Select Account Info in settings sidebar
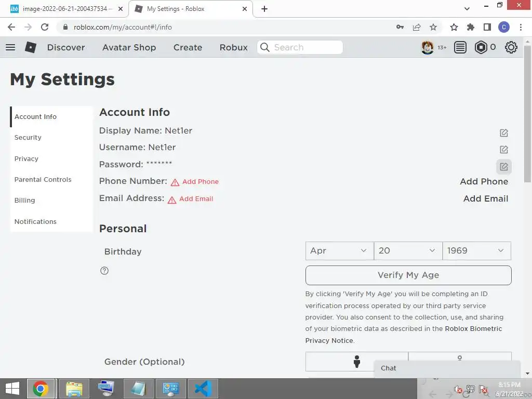 51,117
